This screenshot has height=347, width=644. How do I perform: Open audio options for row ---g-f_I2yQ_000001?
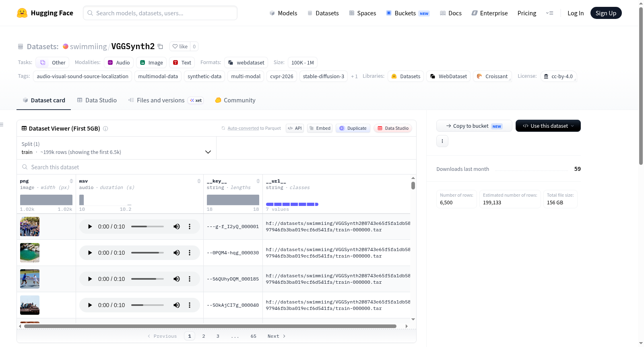pos(190,226)
